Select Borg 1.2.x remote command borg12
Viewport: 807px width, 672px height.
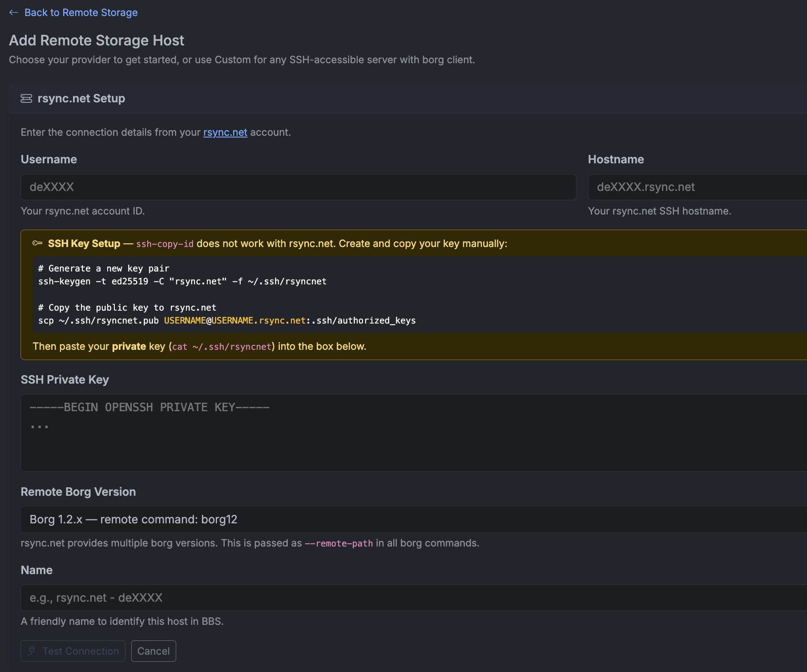(133, 519)
